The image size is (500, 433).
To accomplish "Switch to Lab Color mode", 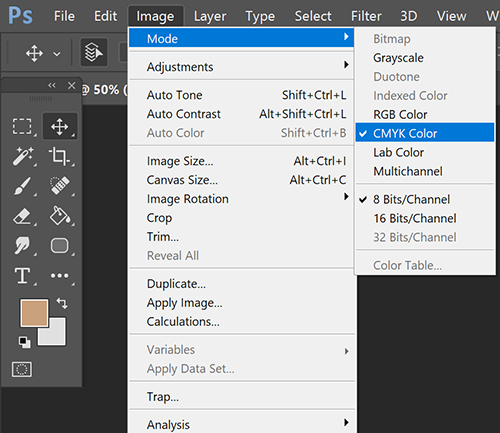I will [425, 152].
